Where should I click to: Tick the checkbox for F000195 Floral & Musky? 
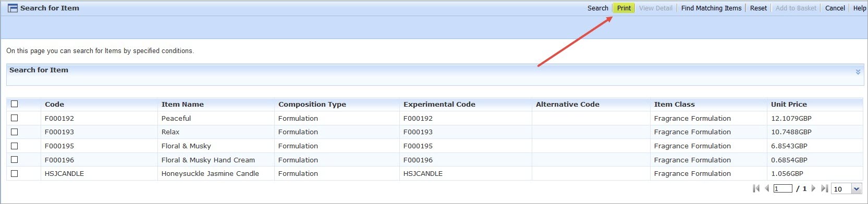(x=14, y=146)
